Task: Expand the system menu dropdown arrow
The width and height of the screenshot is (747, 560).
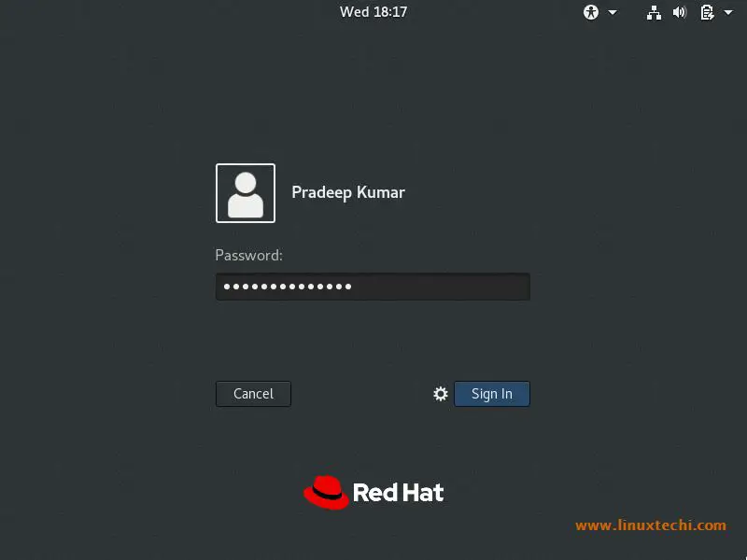Action: coord(728,12)
